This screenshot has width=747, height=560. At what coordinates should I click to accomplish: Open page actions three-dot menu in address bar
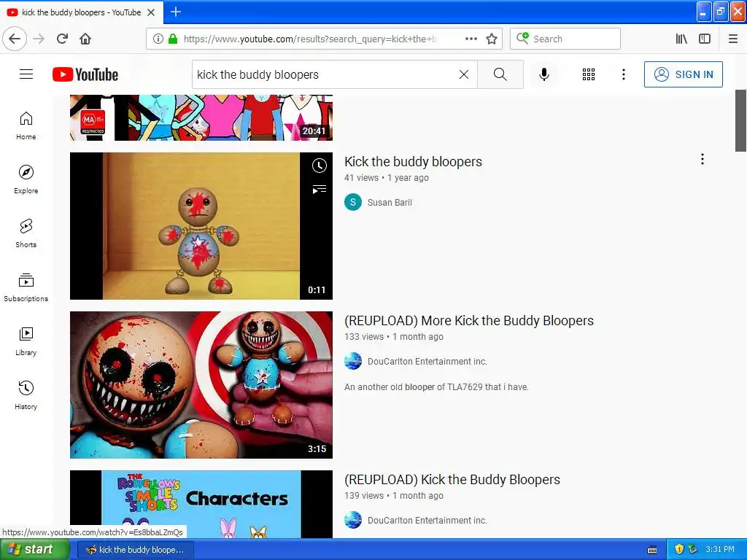click(x=471, y=39)
